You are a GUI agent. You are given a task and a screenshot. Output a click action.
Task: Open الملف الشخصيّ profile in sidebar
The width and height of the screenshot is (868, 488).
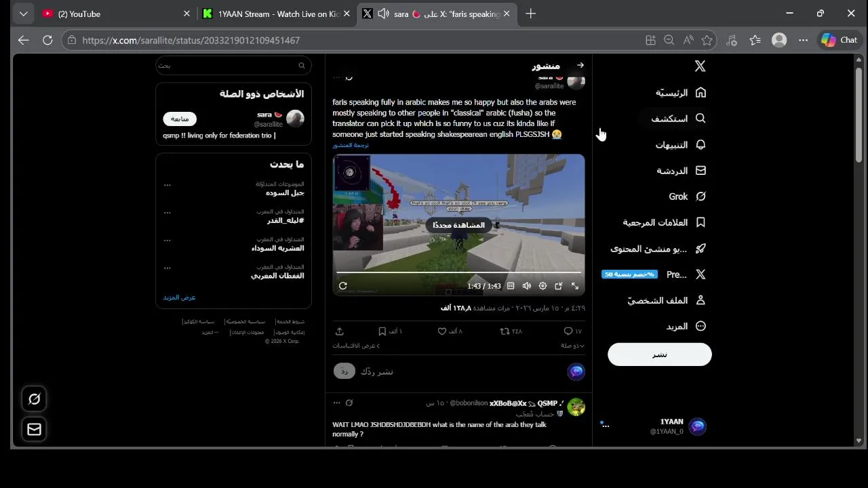tap(666, 300)
